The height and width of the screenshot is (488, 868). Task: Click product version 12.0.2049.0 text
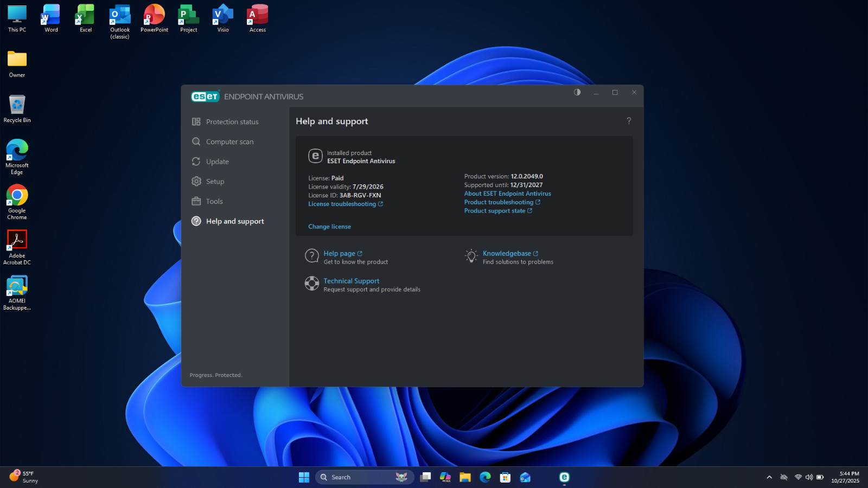(x=527, y=176)
